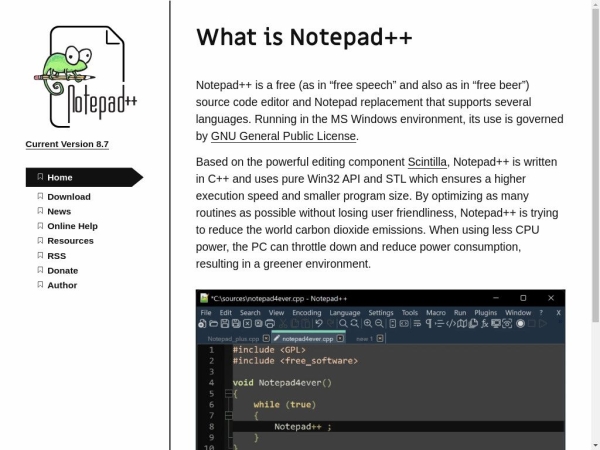
Task: Select the notepad4ever.cpp tab in screenshot
Action: (x=308, y=339)
